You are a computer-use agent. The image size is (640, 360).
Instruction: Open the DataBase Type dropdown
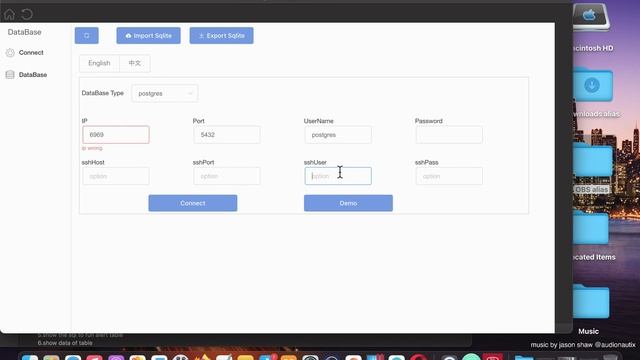(165, 93)
